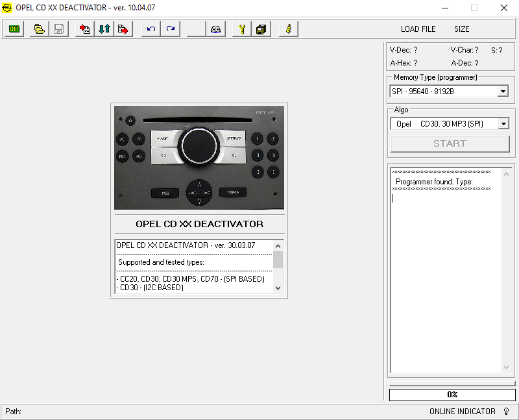Screen dimensions: 519x420
Task: Select the Opel CD30, 30 MP3 (SPI) combo field
Action: pyautogui.click(x=450, y=124)
